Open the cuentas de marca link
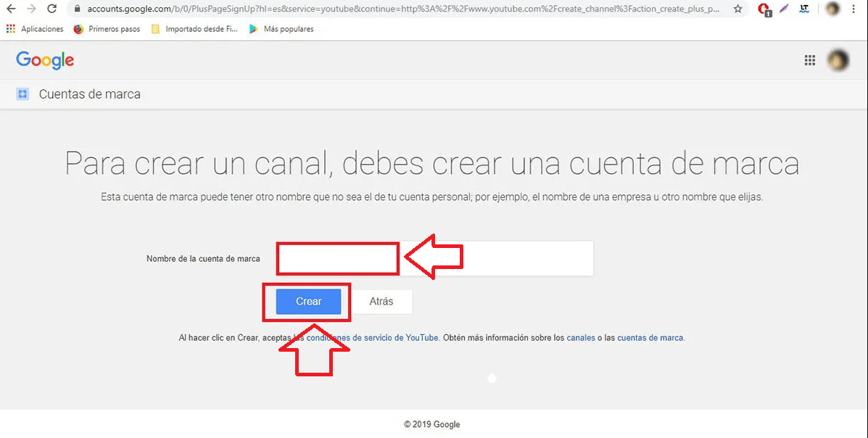The image size is (868, 438). click(650, 338)
